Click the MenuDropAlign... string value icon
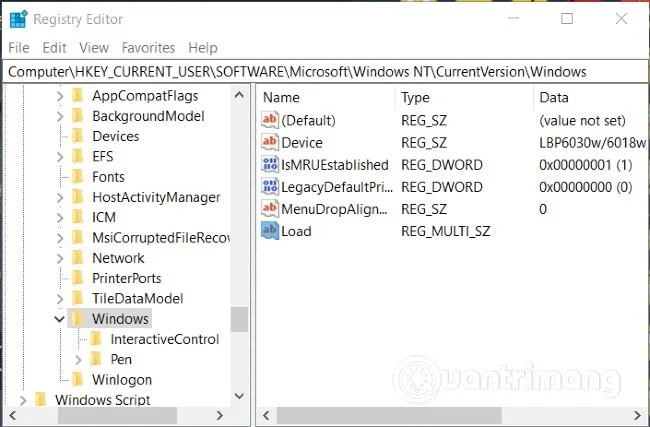The height and width of the screenshot is (427, 650). [270, 209]
